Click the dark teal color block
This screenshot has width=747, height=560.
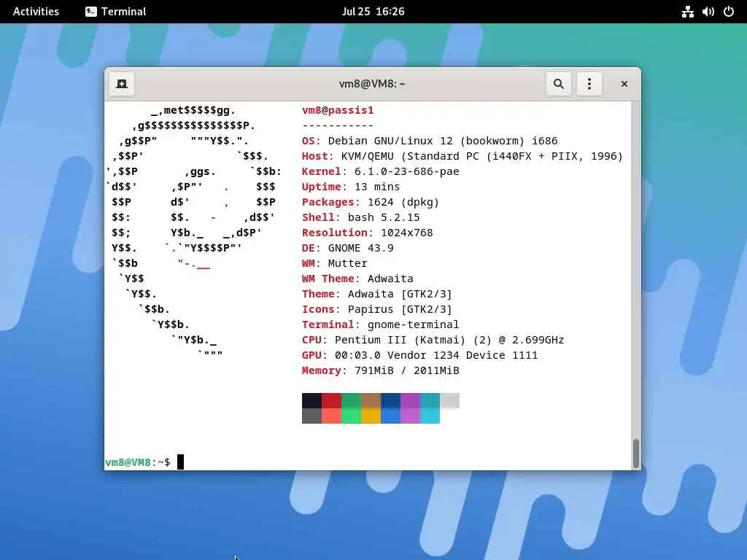tap(430, 400)
